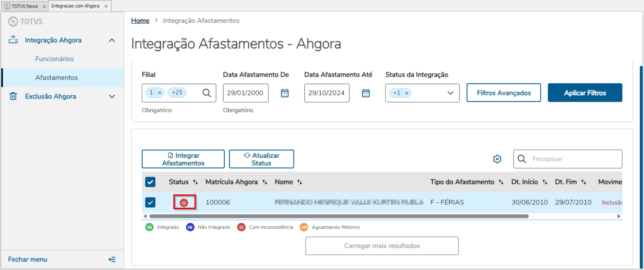Click the Atualizar Status button
644x270 pixels.
click(x=262, y=159)
